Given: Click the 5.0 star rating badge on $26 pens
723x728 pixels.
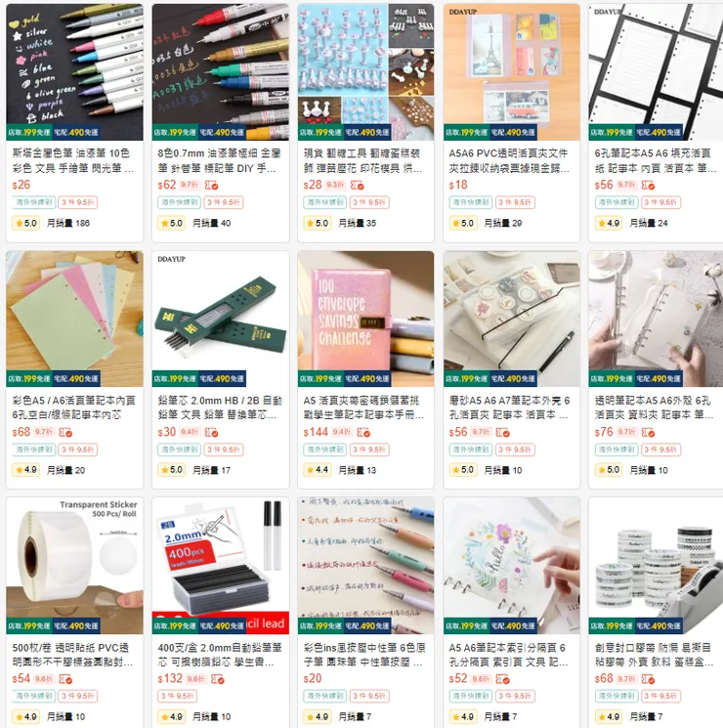Looking at the screenshot, I should point(26,224).
